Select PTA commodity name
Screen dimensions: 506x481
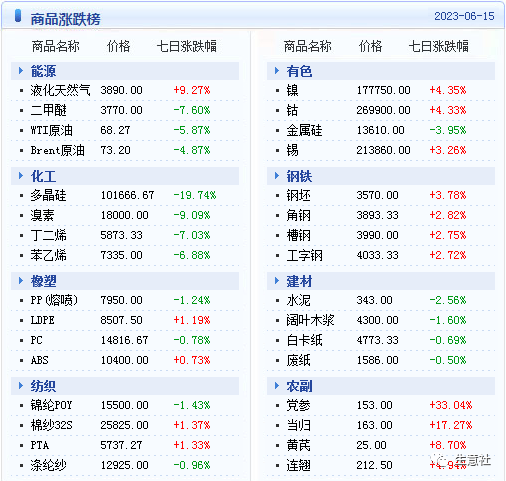pyautogui.click(x=39, y=445)
